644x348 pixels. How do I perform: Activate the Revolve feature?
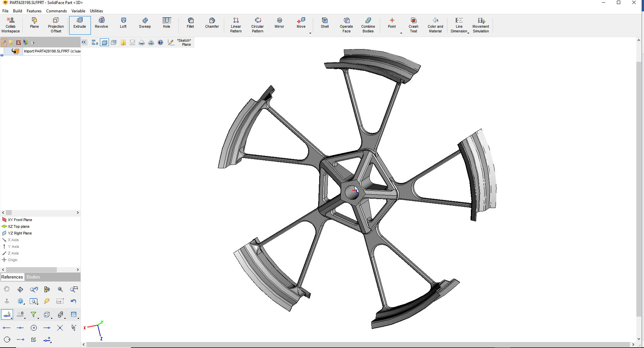pos(102,25)
